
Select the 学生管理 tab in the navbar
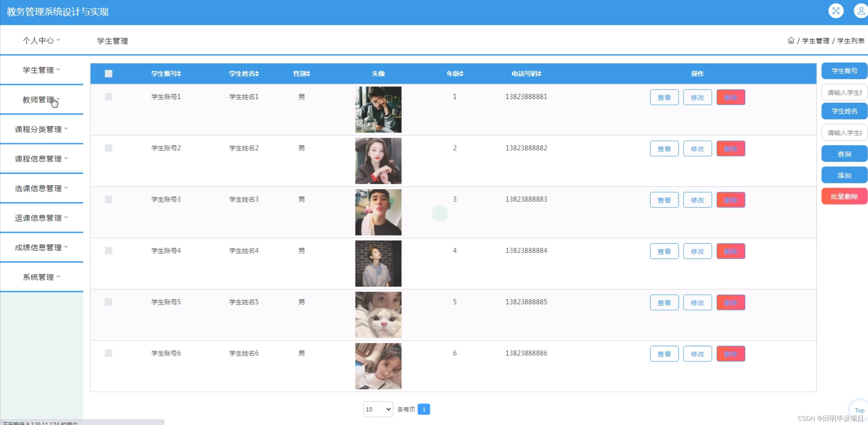click(x=112, y=41)
